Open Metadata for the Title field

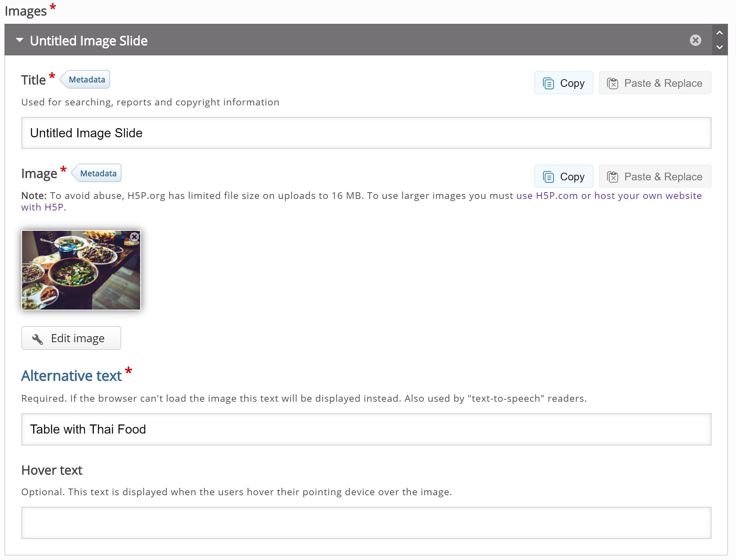tap(85, 79)
